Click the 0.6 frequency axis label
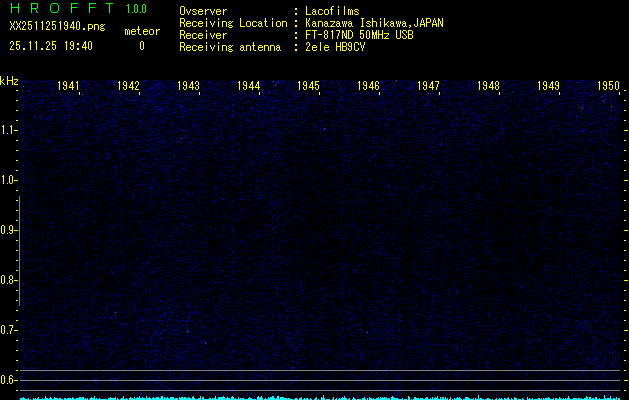 (8, 379)
